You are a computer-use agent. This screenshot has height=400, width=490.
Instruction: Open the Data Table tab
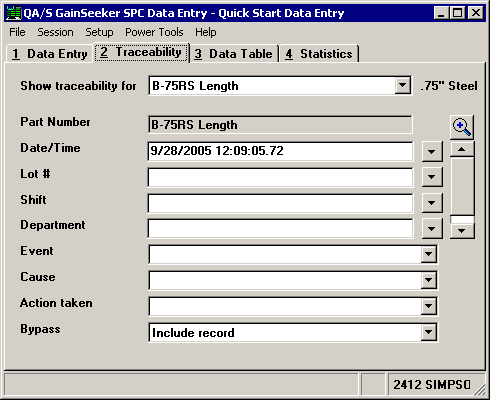click(x=234, y=54)
